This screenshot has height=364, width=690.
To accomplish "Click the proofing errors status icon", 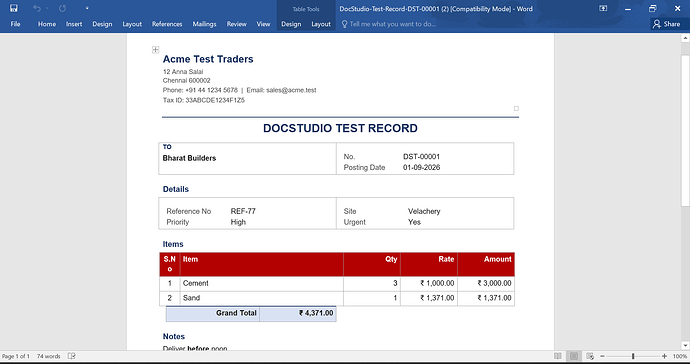I will pyautogui.click(x=72, y=356).
